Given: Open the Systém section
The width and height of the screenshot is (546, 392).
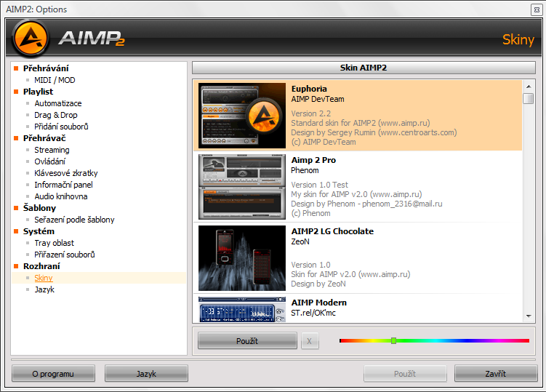Looking at the screenshot, I should (x=39, y=231).
